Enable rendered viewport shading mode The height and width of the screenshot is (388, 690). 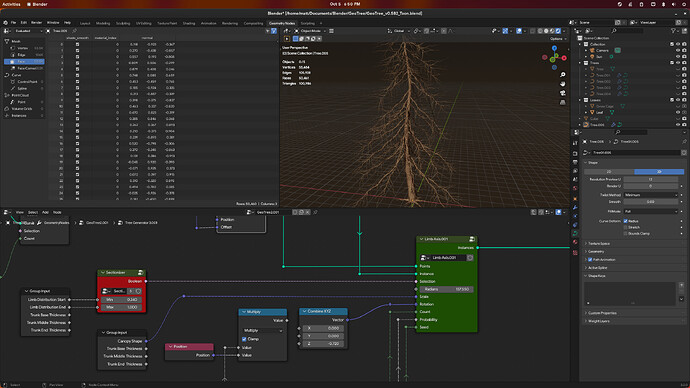pyautogui.click(x=558, y=31)
